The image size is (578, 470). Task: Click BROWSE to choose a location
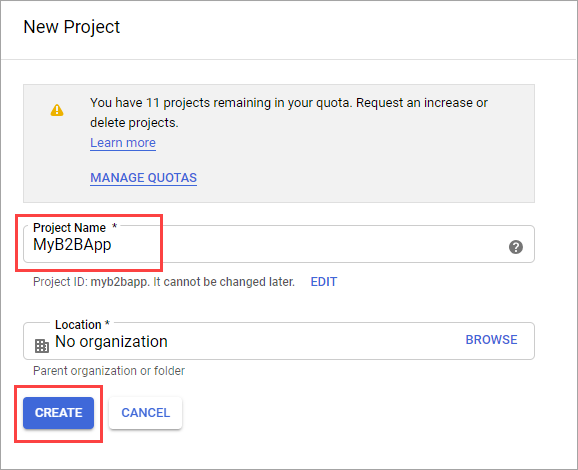point(491,340)
